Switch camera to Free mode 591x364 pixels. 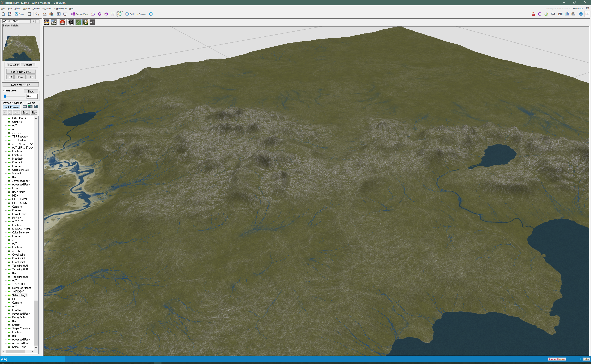(54, 22)
